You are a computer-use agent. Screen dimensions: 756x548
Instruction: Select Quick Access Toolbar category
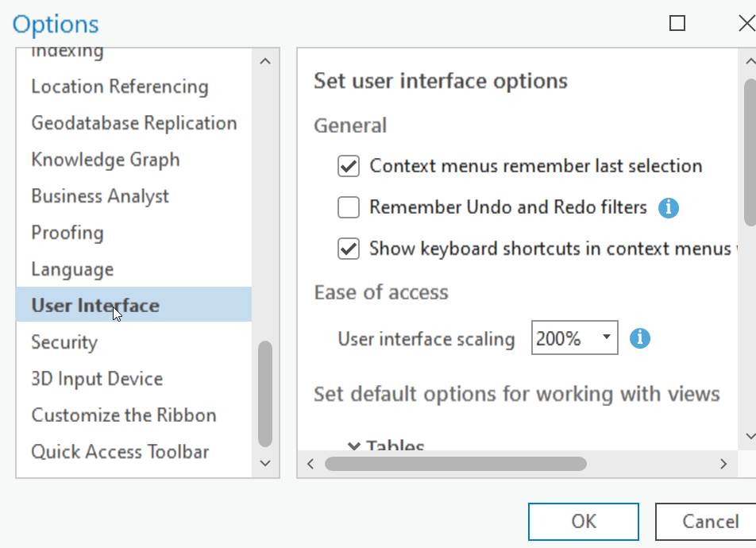coord(120,452)
